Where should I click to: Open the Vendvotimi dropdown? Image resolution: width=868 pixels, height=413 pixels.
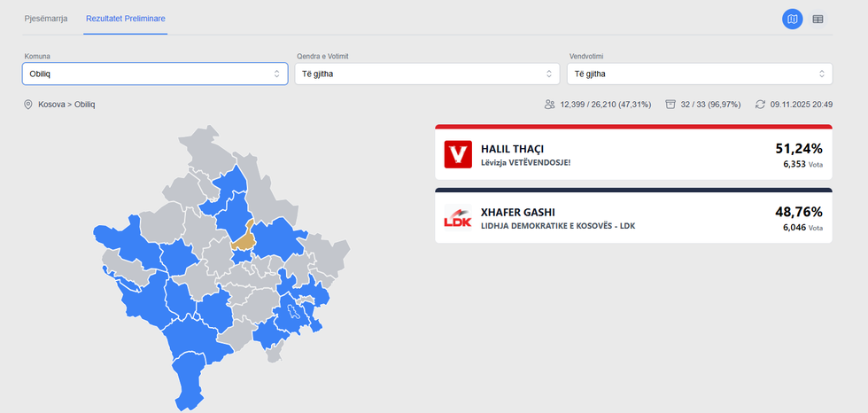coord(700,74)
